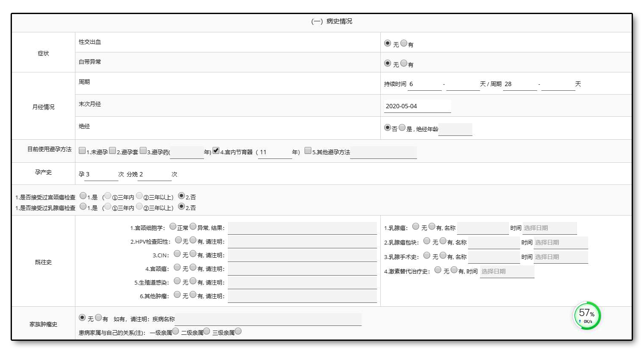Choose 2.否 for 乳腺癌检查 question
644x354 pixels.
pos(181,207)
